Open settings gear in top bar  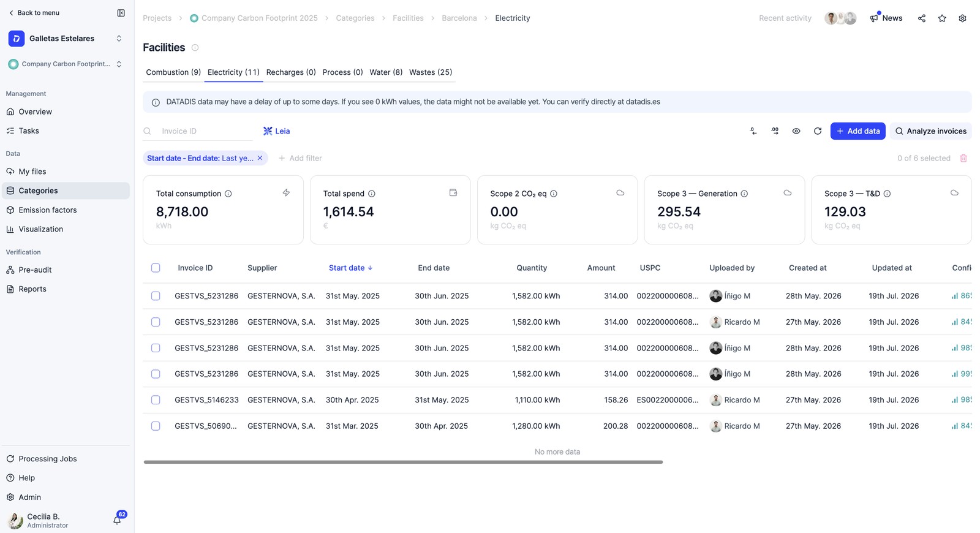click(963, 18)
